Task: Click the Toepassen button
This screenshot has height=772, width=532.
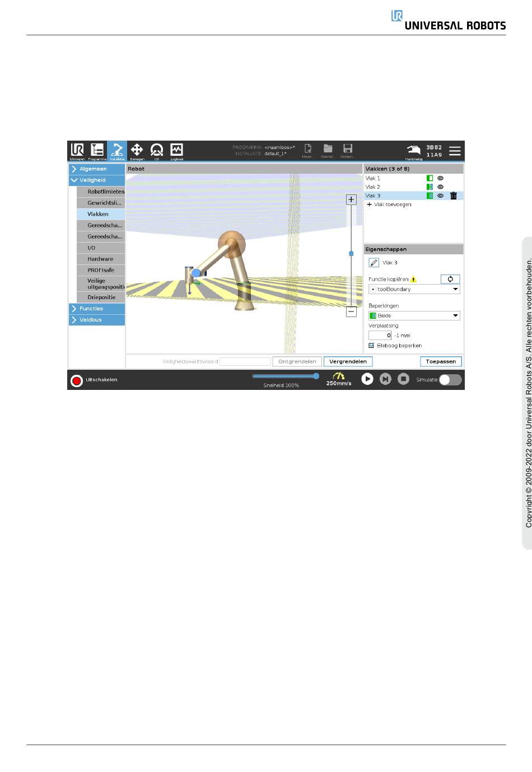Action: coord(441,361)
